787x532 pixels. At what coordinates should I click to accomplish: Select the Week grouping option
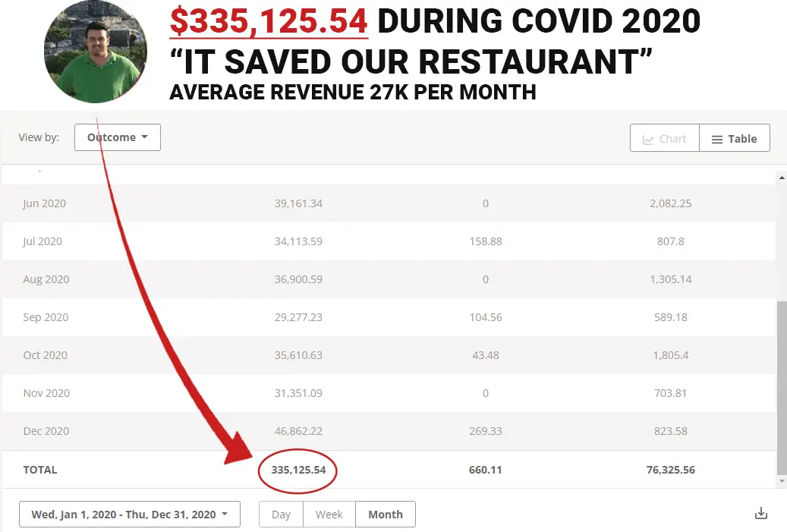pos(329,514)
